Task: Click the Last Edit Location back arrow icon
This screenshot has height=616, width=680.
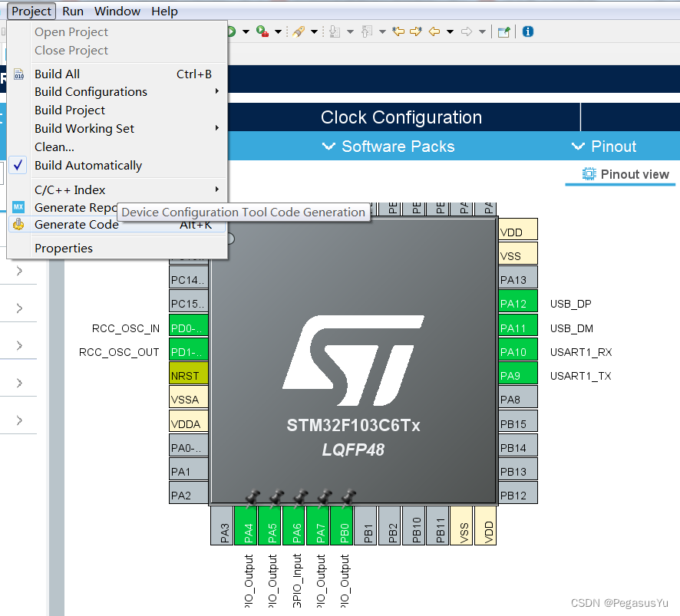Action: pos(398,31)
